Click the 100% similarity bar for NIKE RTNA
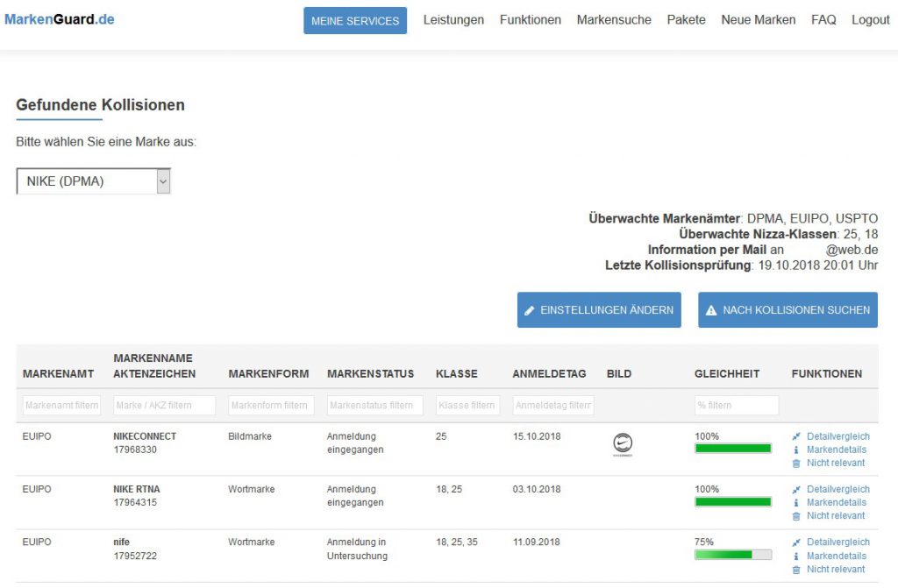The height and width of the screenshot is (588, 898). tap(733, 502)
